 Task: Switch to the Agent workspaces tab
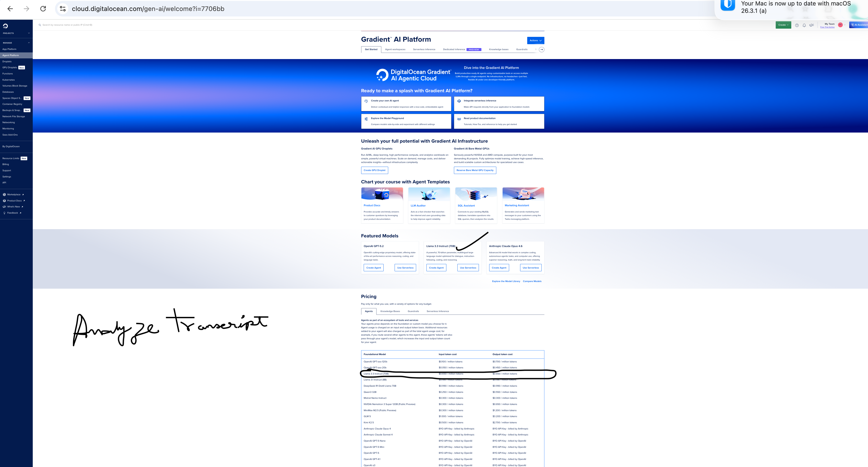(x=395, y=49)
